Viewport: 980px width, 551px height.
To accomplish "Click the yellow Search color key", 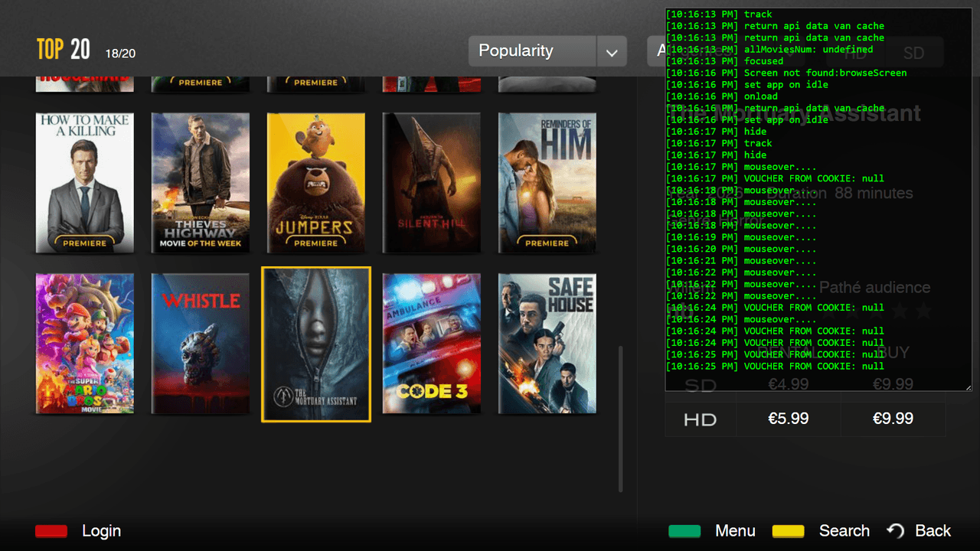I will coord(788,531).
